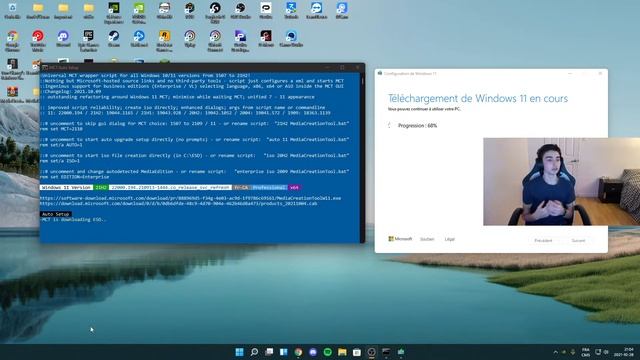Open the Recycle Bin desktop icon
The height and width of the screenshot is (360, 640).
coord(12,11)
